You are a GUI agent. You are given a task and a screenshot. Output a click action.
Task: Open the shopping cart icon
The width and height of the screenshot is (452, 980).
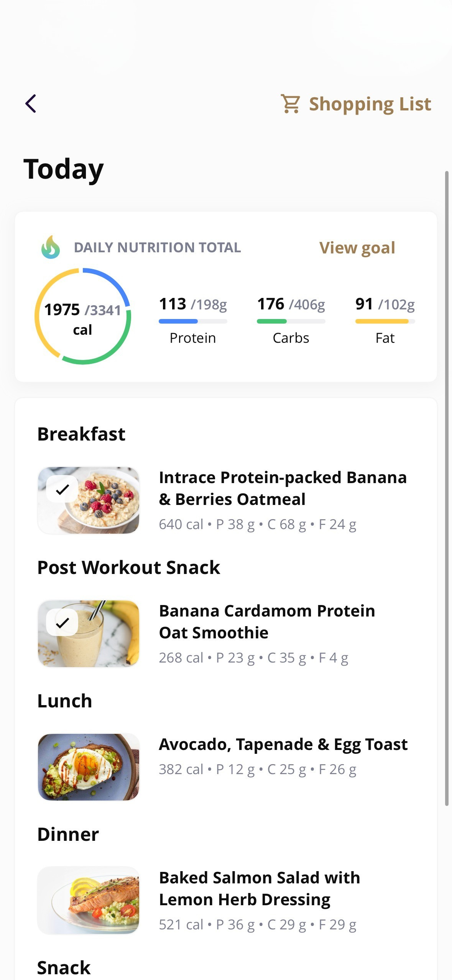[x=291, y=104]
